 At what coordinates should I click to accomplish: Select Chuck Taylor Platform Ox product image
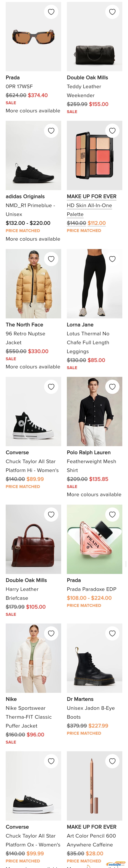pyautogui.click(x=33, y=786)
